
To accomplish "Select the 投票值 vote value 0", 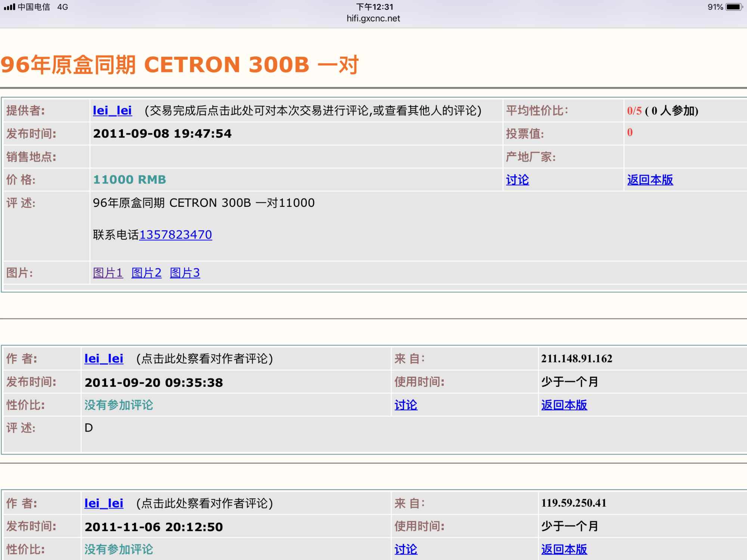I will coord(630,133).
